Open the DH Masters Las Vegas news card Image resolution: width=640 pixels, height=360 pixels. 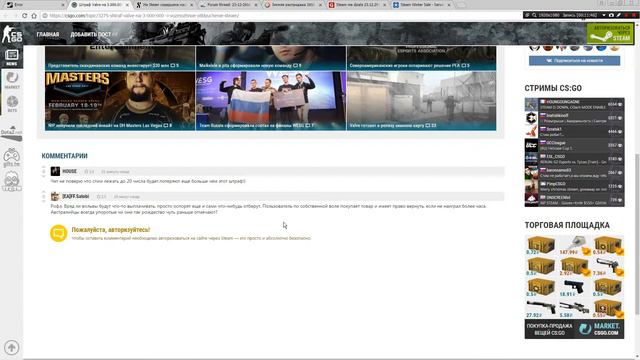[120, 101]
